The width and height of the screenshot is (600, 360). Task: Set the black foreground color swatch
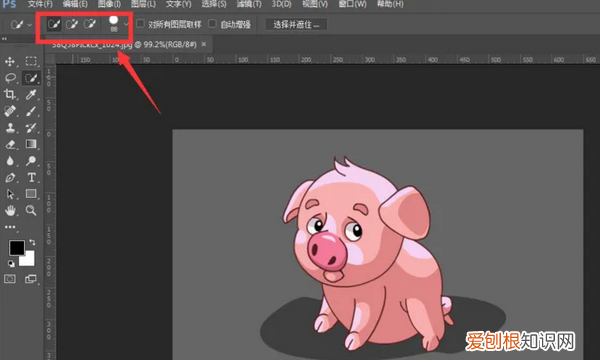[17, 248]
